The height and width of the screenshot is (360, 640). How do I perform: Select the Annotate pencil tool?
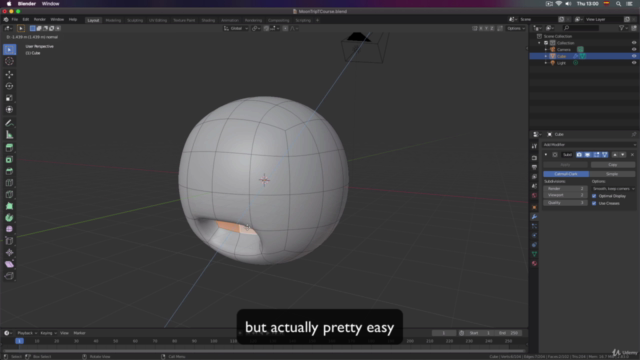[x=9, y=123]
